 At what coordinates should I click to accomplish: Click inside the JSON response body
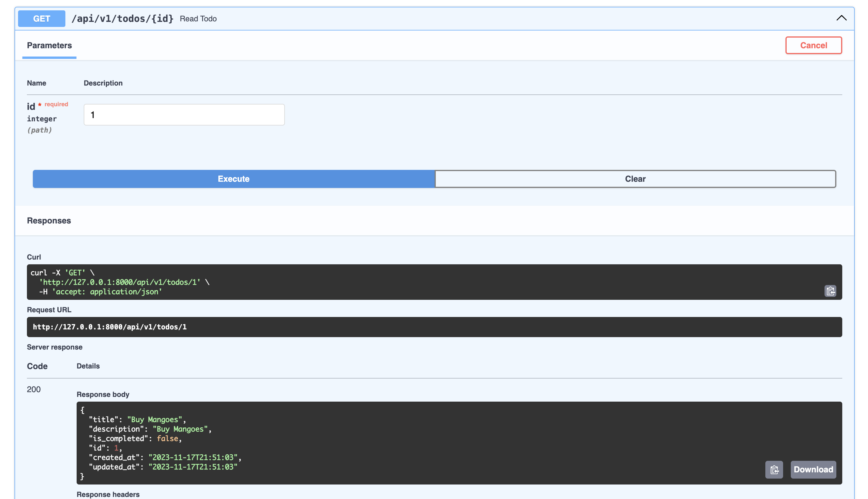tap(411, 442)
